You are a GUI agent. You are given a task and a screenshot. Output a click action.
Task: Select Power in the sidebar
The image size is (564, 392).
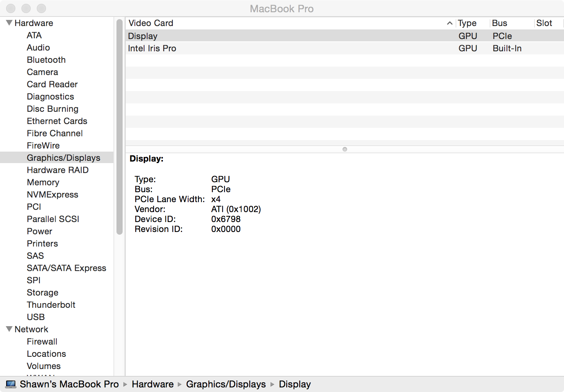coord(39,231)
